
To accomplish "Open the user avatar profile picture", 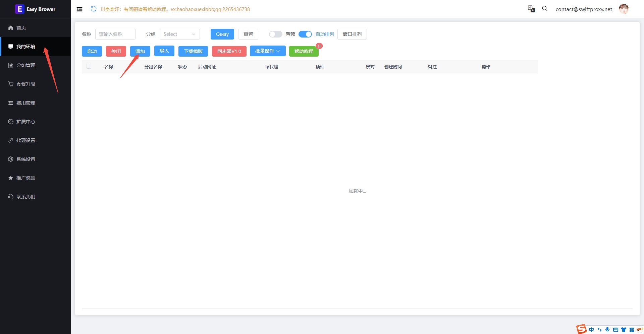I will (x=624, y=9).
